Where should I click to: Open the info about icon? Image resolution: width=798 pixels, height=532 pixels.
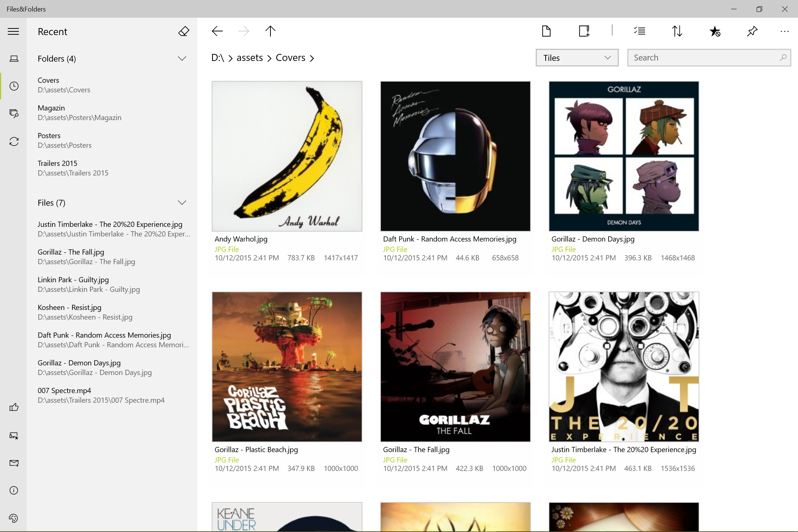pos(14,491)
